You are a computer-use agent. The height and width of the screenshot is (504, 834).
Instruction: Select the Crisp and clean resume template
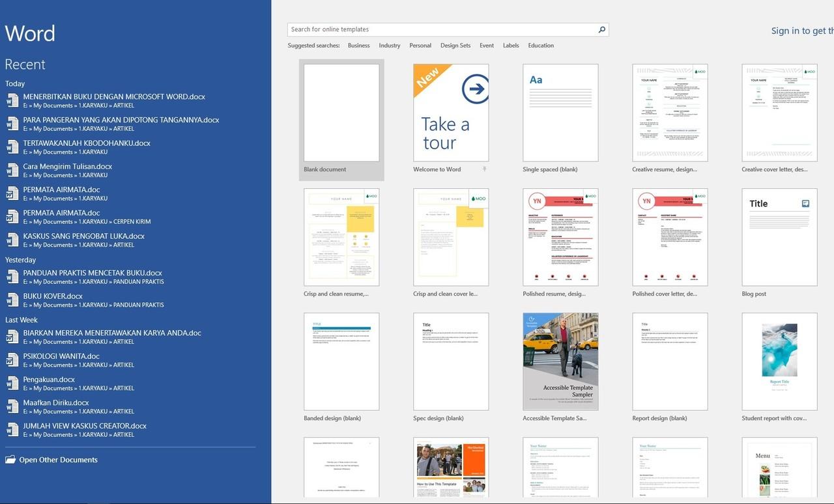click(341, 237)
